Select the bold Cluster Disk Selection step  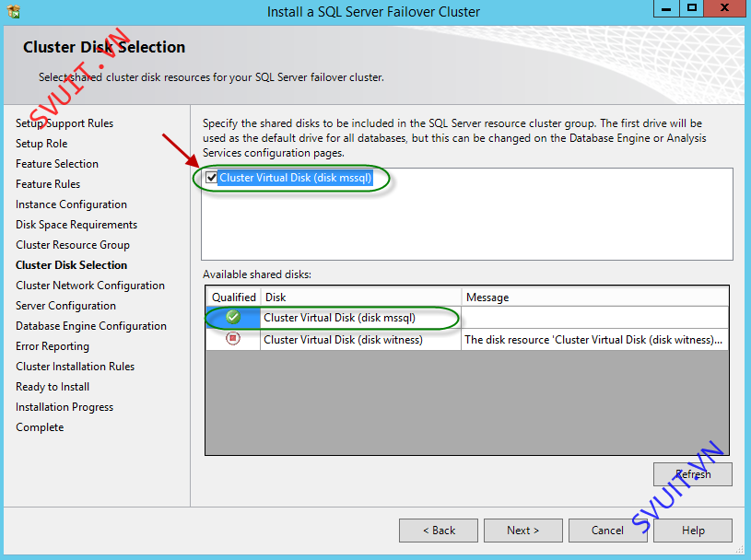[x=71, y=265]
